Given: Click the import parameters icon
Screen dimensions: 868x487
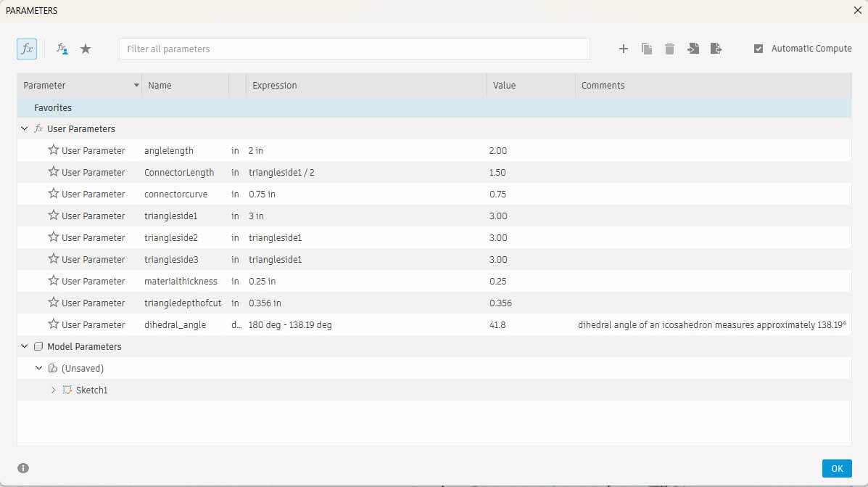Looking at the screenshot, I should [x=693, y=49].
